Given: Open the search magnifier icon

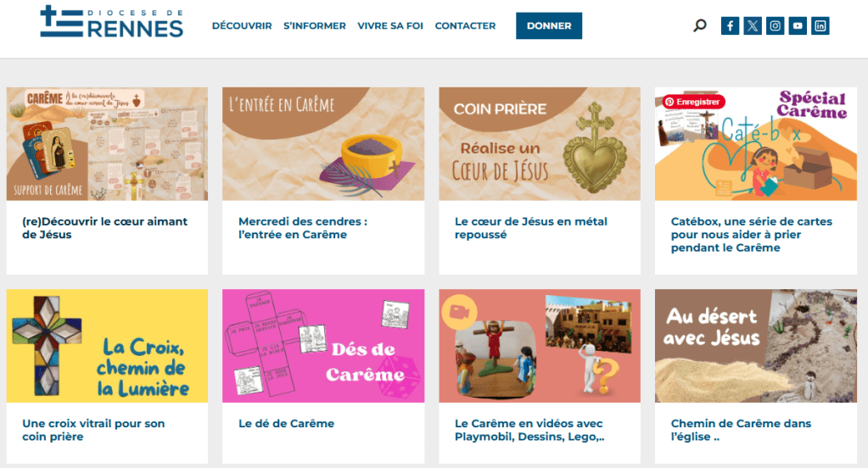Looking at the screenshot, I should (x=700, y=25).
